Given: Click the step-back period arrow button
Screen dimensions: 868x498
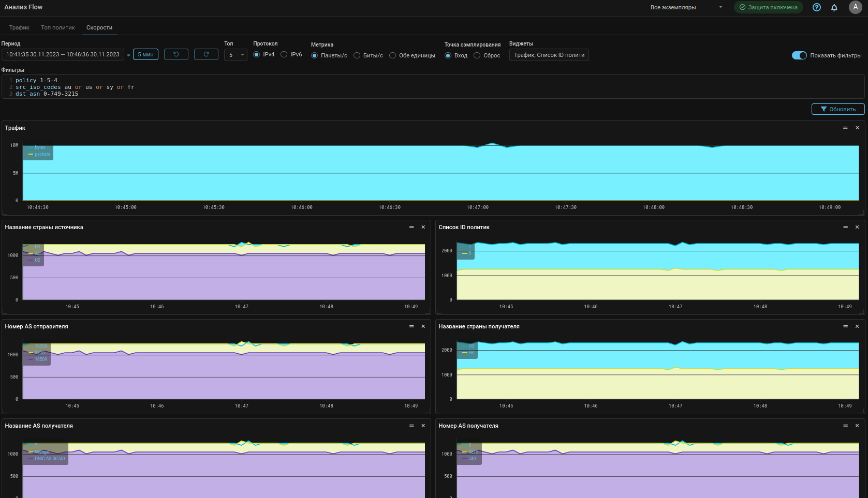Looking at the screenshot, I should pos(176,54).
